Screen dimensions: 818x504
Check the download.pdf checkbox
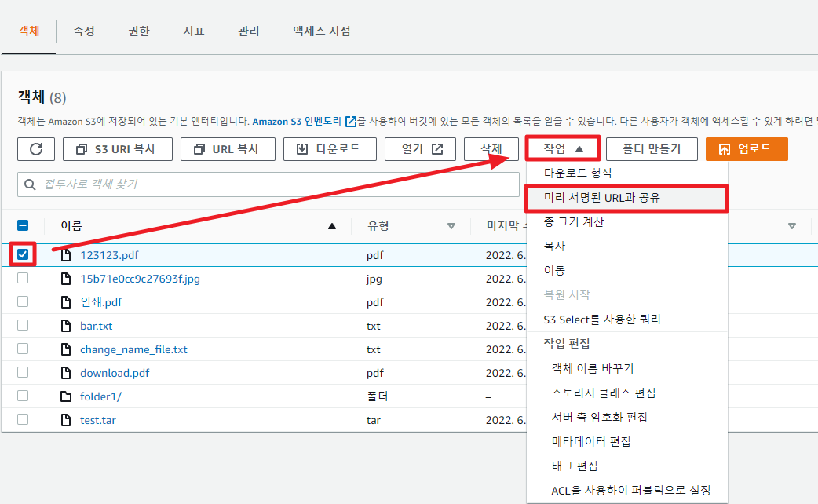23,372
